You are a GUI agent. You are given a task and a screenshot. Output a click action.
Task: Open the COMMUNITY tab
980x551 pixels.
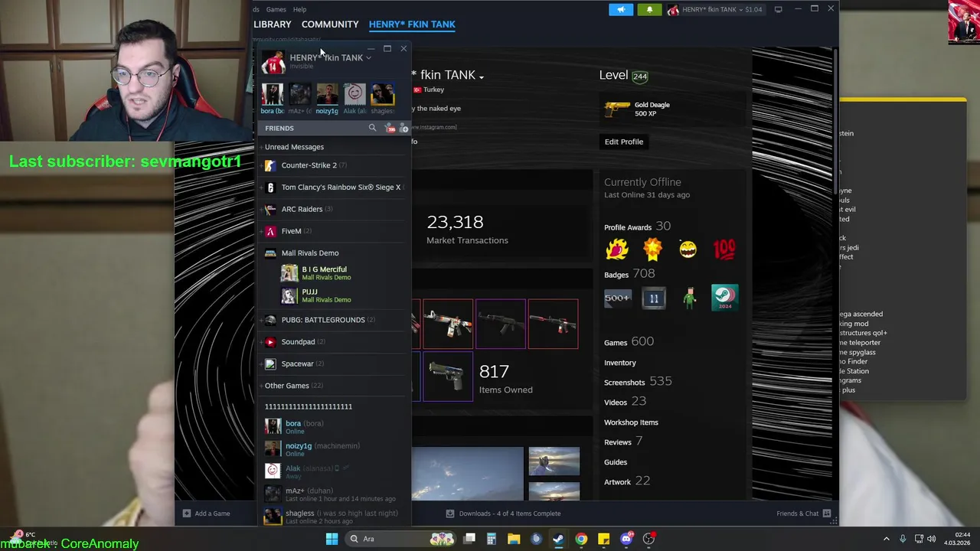point(330,24)
